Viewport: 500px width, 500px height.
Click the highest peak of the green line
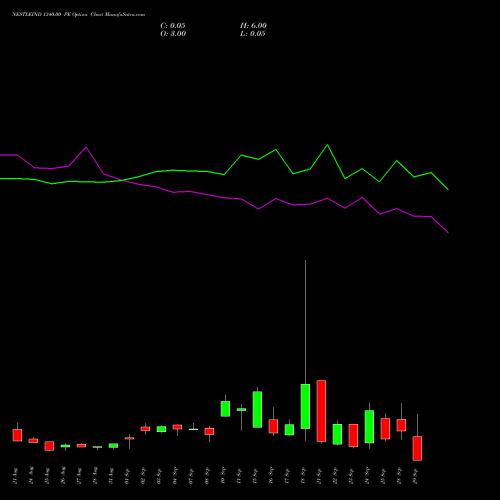[327, 145]
